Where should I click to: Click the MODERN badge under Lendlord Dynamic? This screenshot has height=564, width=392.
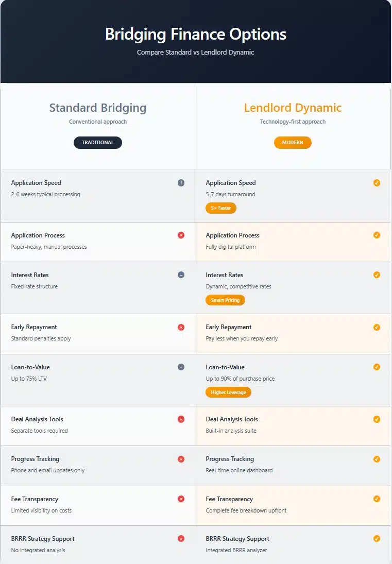pos(293,143)
